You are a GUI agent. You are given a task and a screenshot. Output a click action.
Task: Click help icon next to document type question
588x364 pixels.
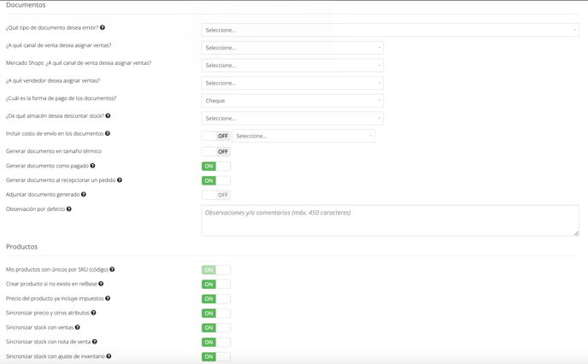[x=103, y=27]
